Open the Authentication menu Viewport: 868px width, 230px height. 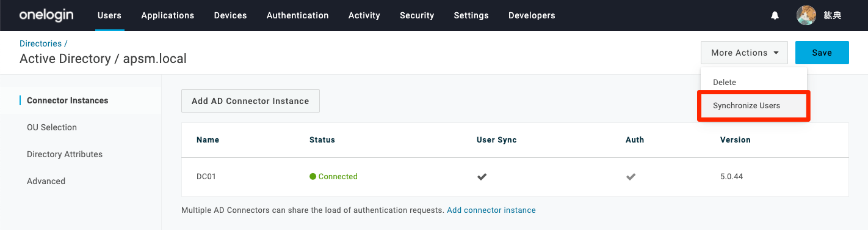coord(297,15)
